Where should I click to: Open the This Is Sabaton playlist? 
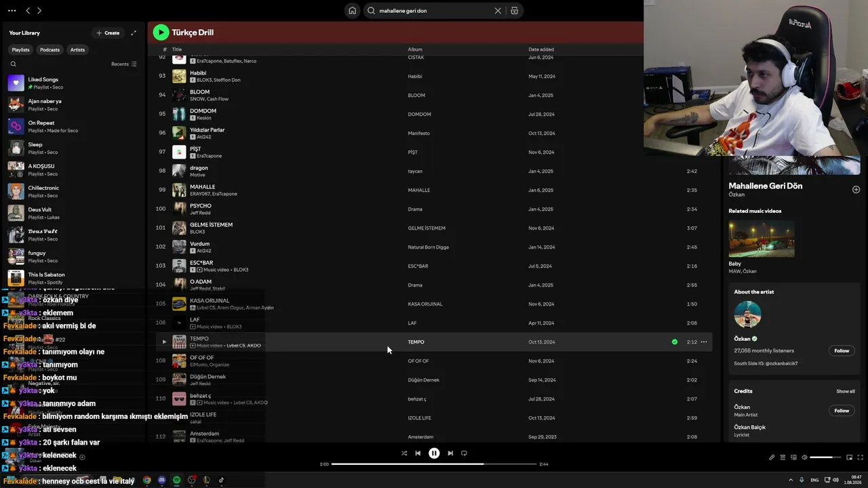coord(75,278)
